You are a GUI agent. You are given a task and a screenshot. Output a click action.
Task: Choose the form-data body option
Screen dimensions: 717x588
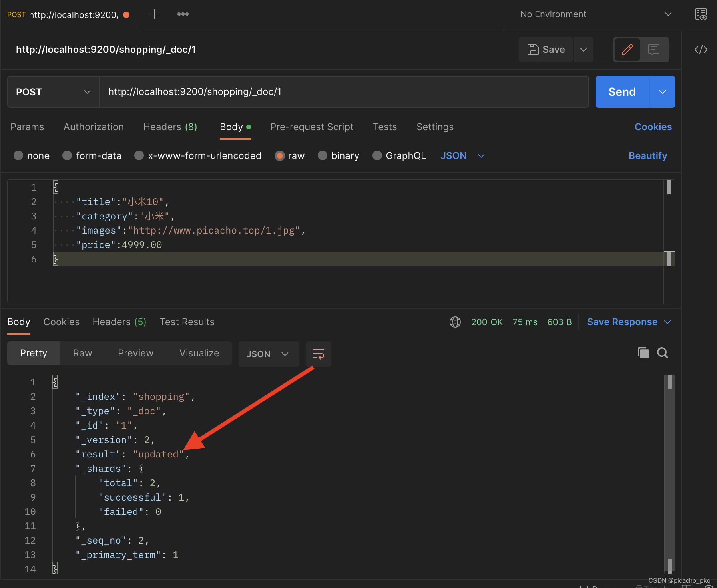[x=67, y=155]
